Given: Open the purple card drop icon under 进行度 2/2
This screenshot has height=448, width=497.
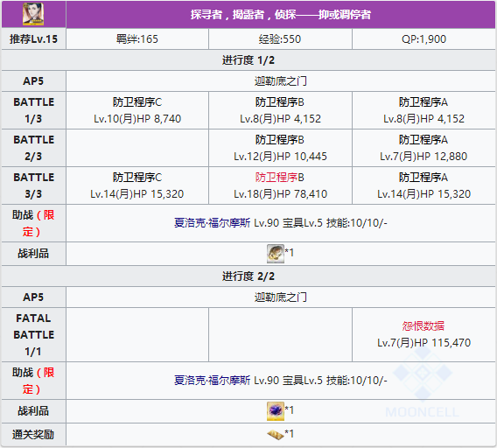Looking at the screenshot, I should tap(276, 411).
